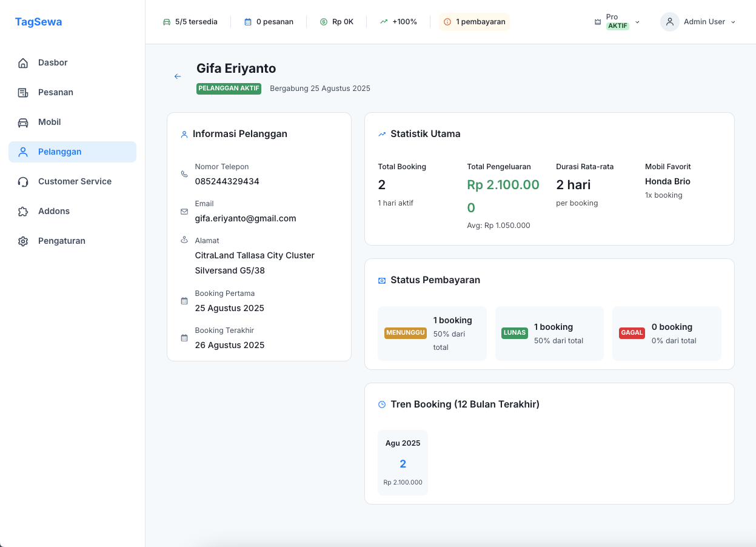Click the MENUNGGU payment status badge
This screenshot has width=756, height=547.
pyautogui.click(x=405, y=333)
